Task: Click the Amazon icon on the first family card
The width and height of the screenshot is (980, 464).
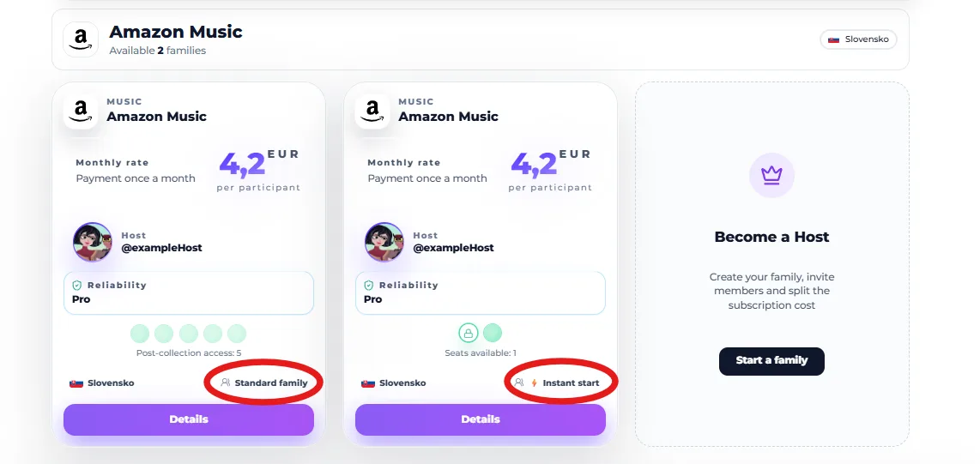Action: pyautogui.click(x=81, y=111)
